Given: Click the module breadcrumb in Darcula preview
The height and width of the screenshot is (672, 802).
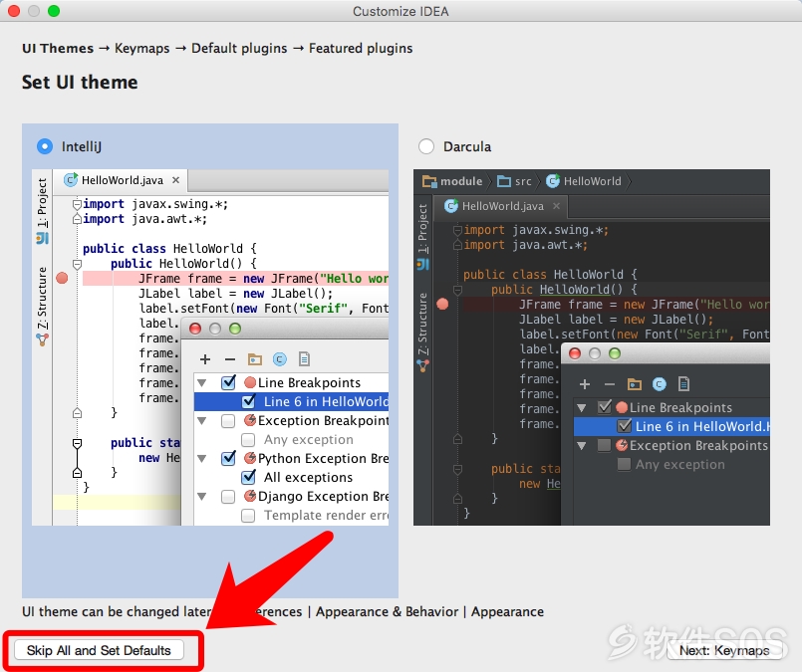Looking at the screenshot, I should coord(452,181).
